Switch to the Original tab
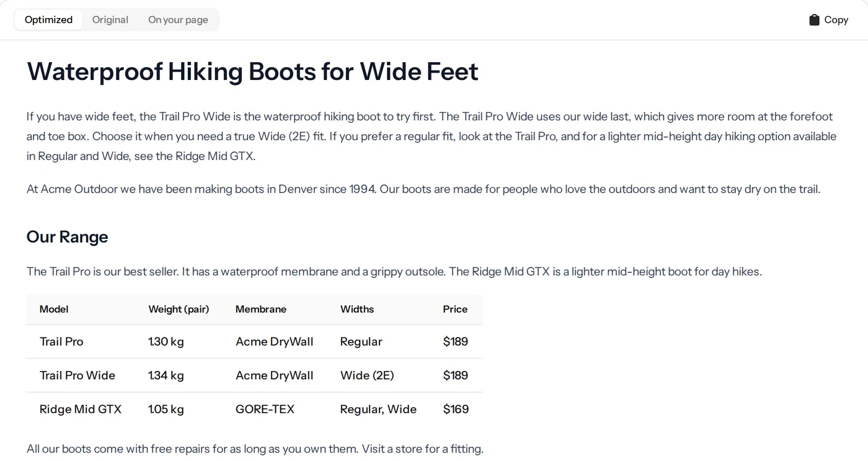868x461 pixels. (x=110, y=20)
